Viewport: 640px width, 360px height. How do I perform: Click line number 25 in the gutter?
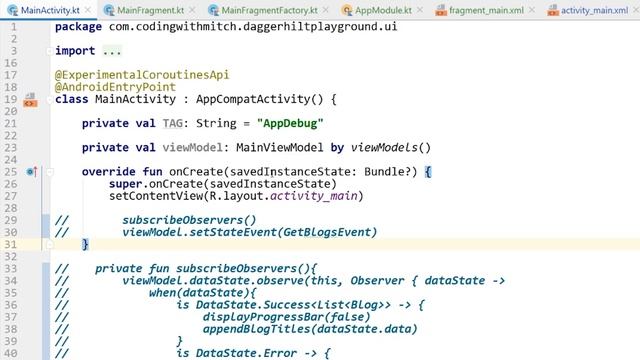click(11, 172)
